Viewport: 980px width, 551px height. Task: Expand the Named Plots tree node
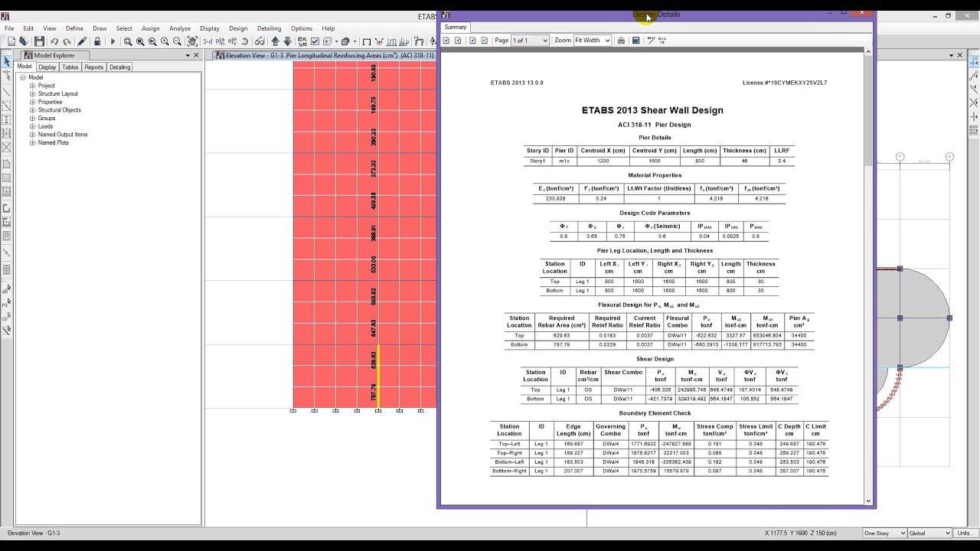[33, 143]
